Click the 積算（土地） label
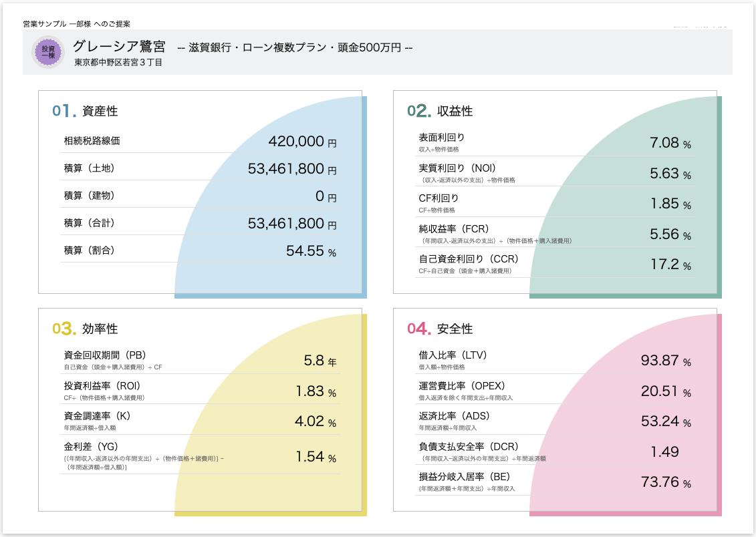This screenshot has height=537, width=756. click(x=89, y=168)
